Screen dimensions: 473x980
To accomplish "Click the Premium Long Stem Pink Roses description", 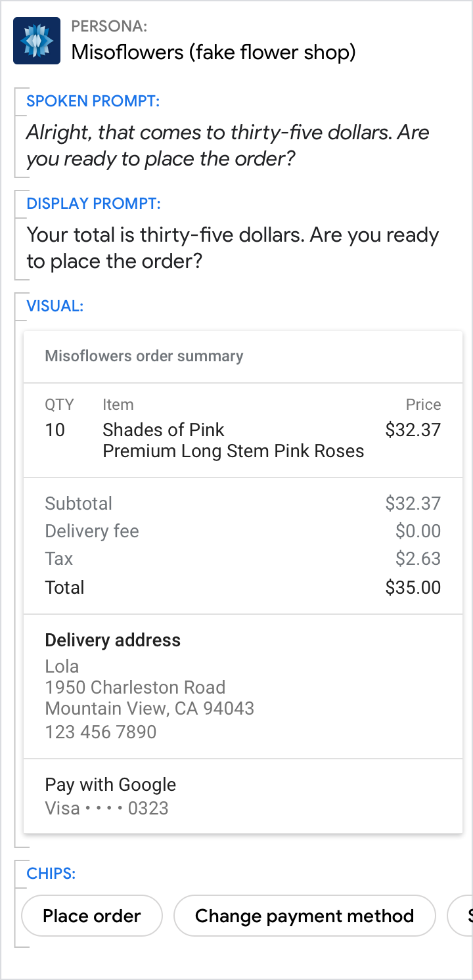I will coord(233,451).
